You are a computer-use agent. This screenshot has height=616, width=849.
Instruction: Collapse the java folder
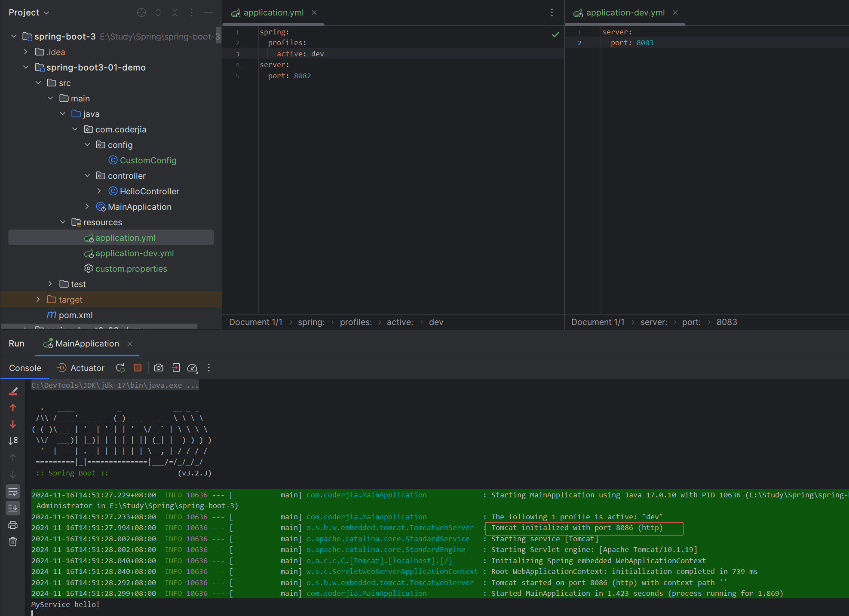click(x=63, y=114)
